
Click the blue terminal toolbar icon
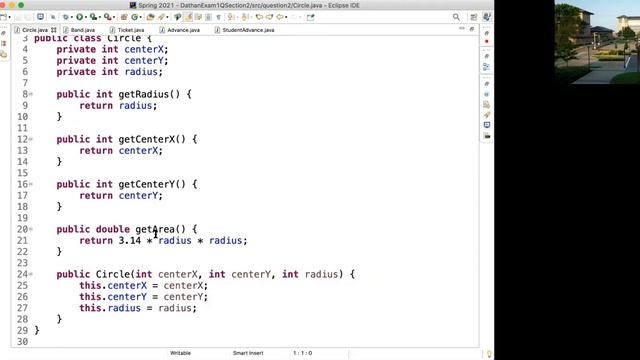click(40, 17)
